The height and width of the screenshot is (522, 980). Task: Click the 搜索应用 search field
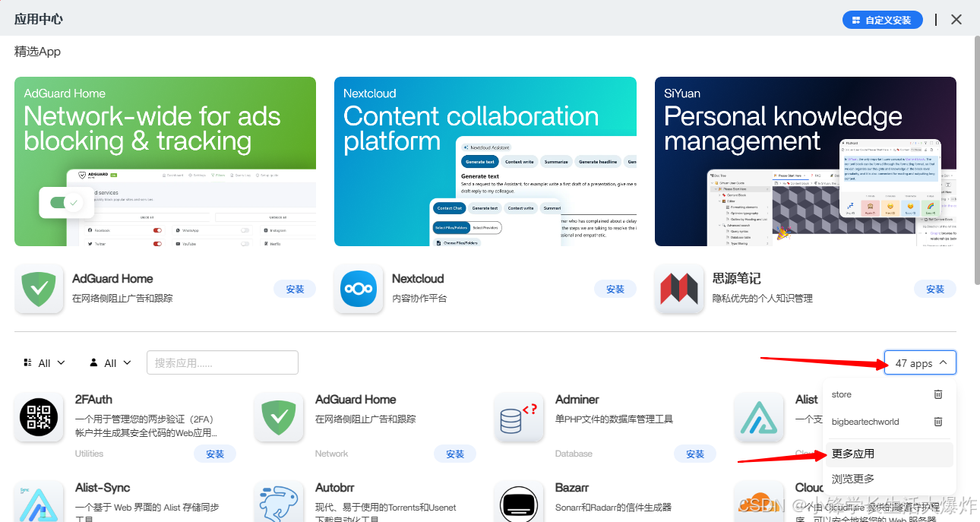pos(223,362)
